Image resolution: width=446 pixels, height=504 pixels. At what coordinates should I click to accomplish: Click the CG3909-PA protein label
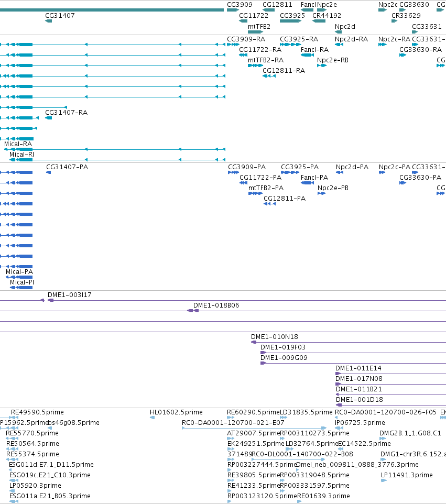[247, 167]
